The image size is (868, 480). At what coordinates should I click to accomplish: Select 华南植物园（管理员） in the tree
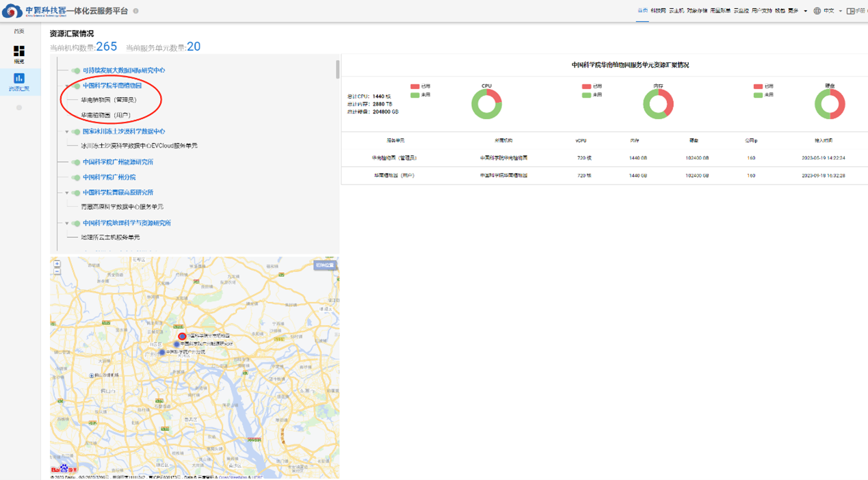coord(109,100)
